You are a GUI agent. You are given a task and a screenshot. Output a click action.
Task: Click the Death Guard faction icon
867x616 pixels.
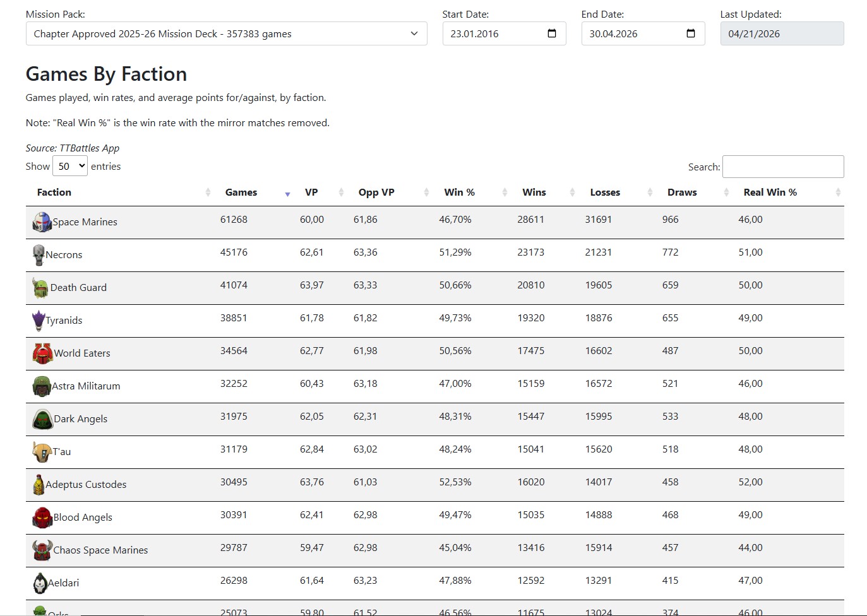(x=41, y=288)
